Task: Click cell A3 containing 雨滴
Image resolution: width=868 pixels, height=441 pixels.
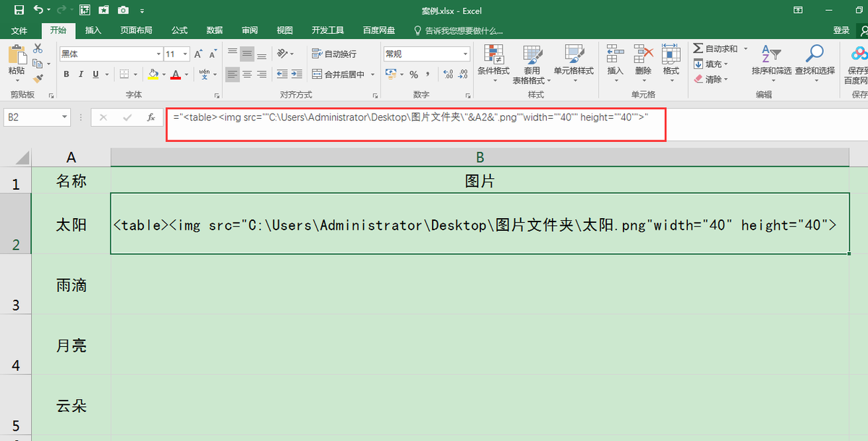Action: click(71, 285)
